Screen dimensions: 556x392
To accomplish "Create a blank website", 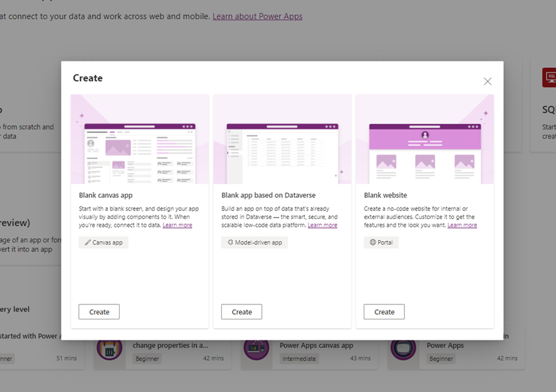I will [384, 312].
